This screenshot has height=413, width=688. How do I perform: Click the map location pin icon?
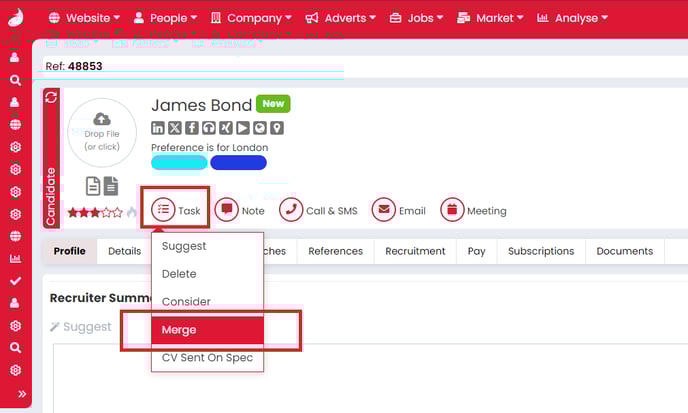277,128
